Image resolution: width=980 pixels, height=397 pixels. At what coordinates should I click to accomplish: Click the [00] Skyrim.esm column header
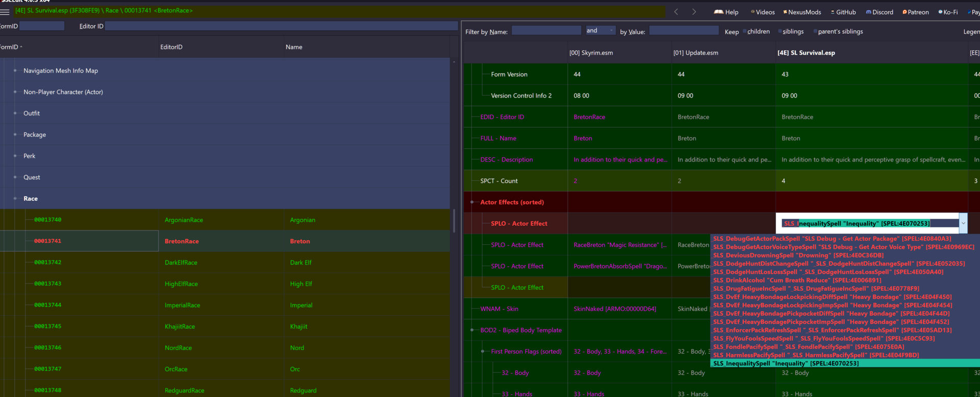619,53
